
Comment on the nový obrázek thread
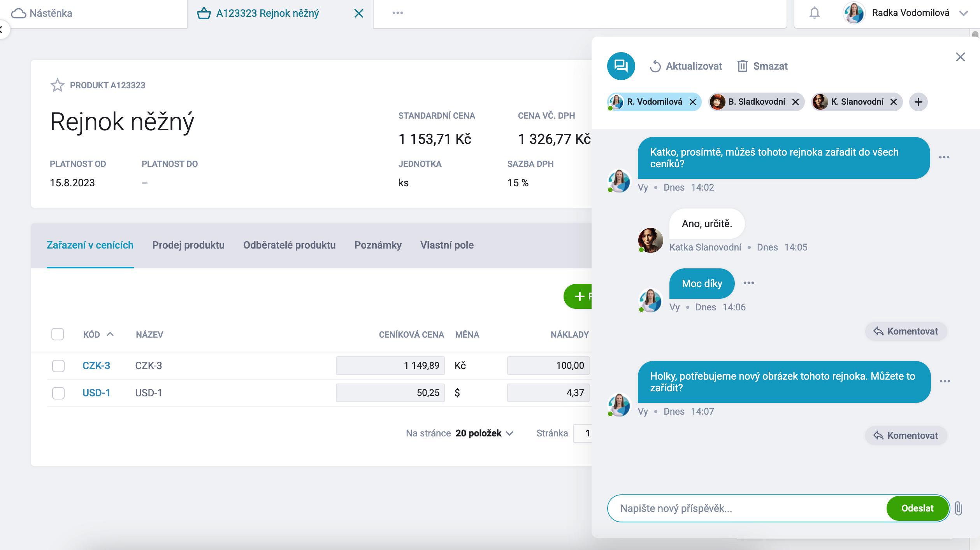tap(906, 436)
